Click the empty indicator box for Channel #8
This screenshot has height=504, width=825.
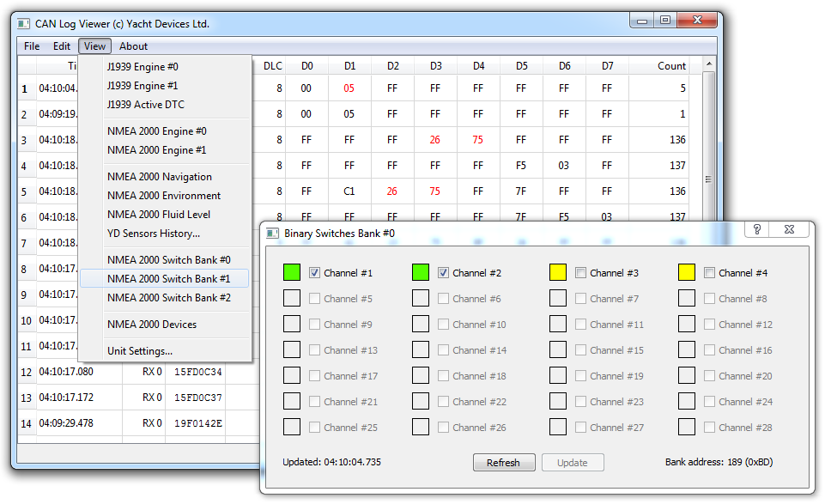pyautogui.click(x=687, y=298)
